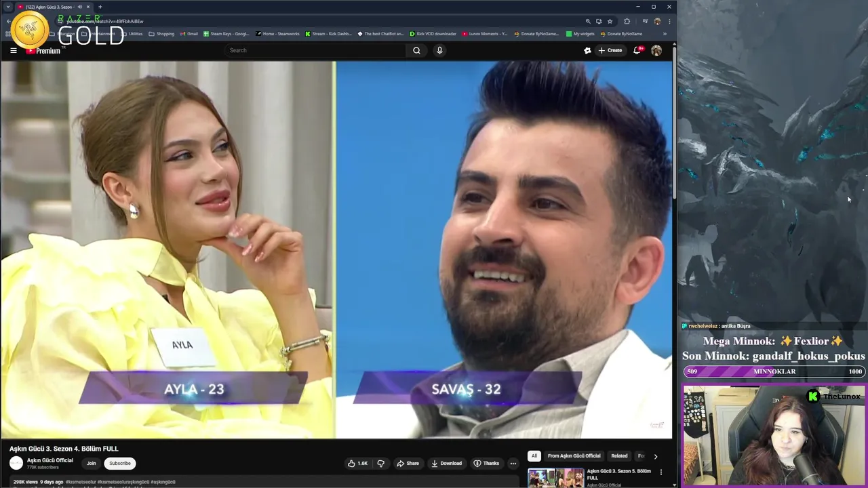Viewport: 868px width, 488px height.
Task: Open the Steam Keys bookmark
Action: [226, 34]
